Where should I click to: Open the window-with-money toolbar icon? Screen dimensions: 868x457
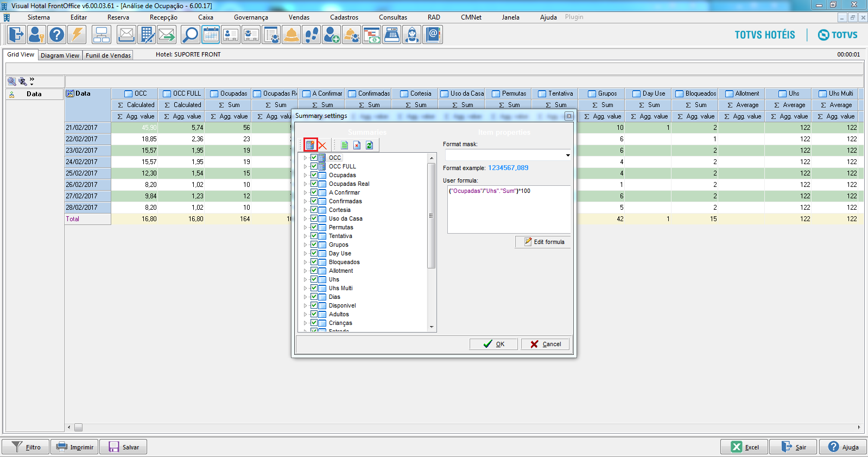tap(372, 35)
